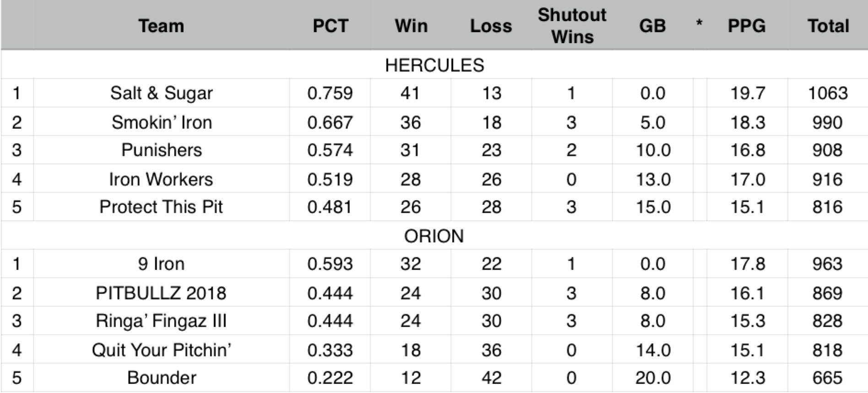868x393 pixels.
Task: Select the Iron Workers team cell
Action: (x=161, y=179)
